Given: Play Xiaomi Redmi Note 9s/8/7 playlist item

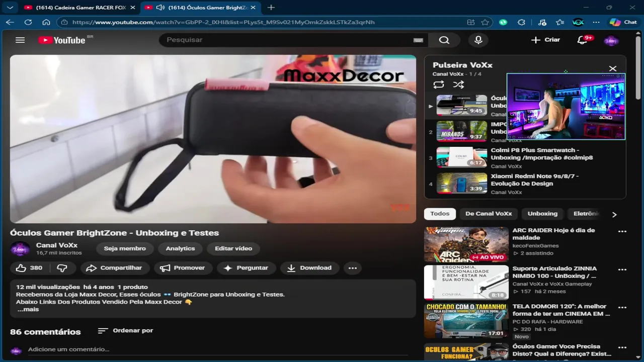Looking at the screenshot, I should pyautogui.click(x=526, y=184).
